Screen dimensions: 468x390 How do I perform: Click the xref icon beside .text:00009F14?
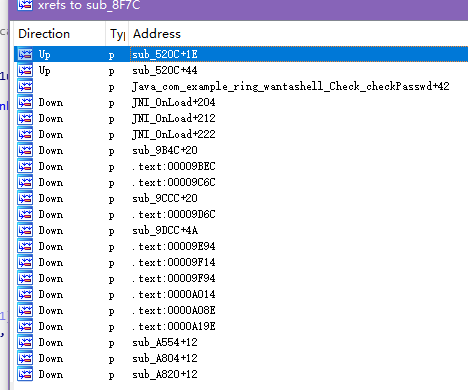pyautogui.click(x=25, y=262)
